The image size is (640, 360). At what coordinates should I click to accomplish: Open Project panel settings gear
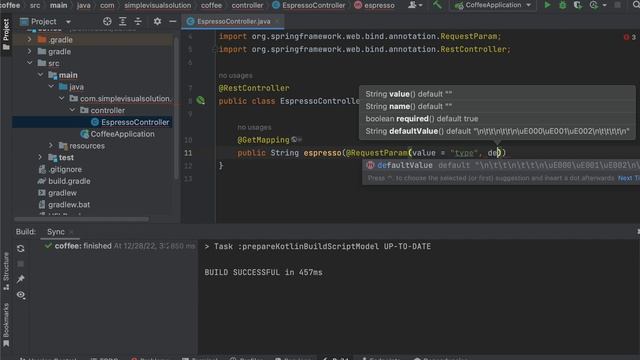(x=157, y=21)
